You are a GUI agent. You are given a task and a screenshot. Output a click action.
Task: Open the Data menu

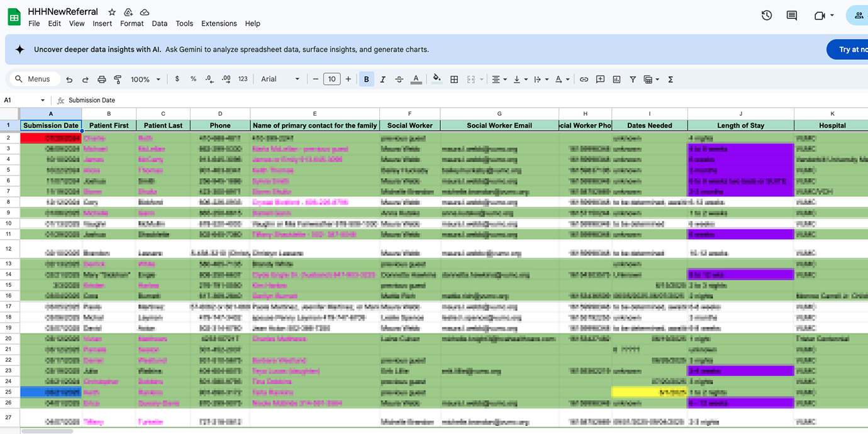tap(160, 23)
